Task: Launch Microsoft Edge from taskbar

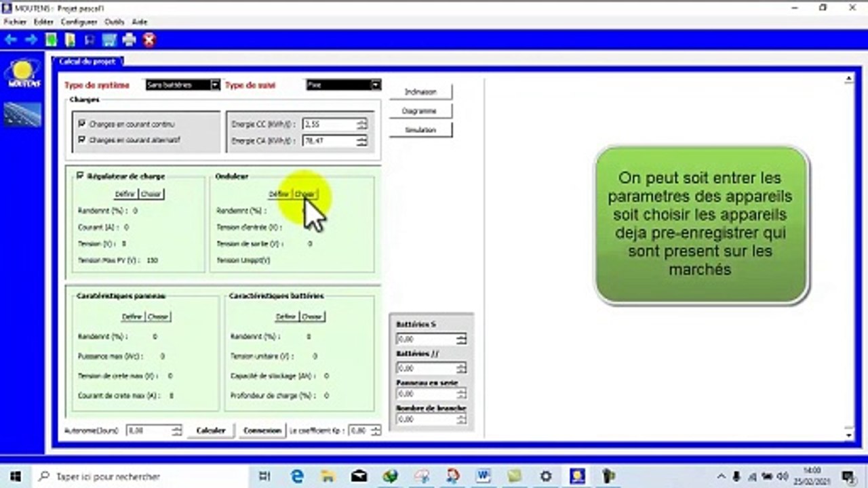Action: (x=297, y=476)
